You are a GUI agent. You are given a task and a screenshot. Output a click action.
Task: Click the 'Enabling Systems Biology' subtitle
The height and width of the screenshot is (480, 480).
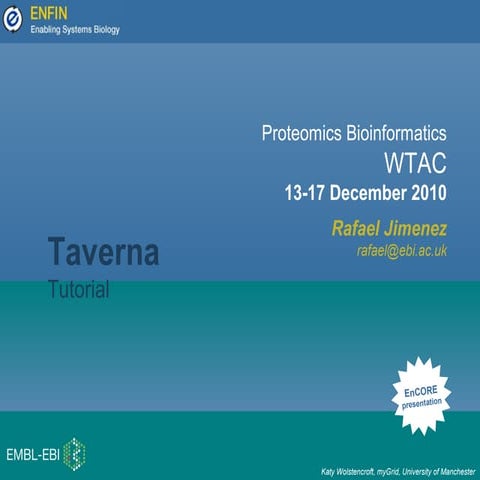click(75, 30)
